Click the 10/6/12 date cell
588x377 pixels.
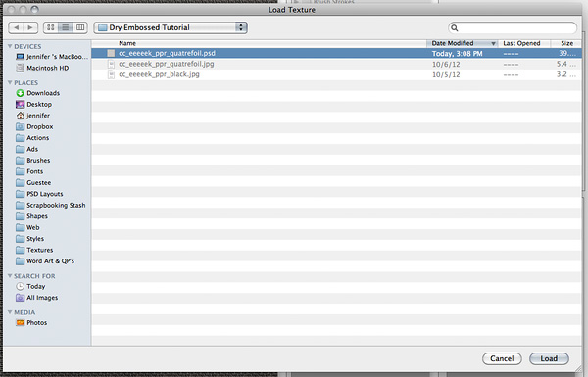pyautogui.click(x=446, y=64)
